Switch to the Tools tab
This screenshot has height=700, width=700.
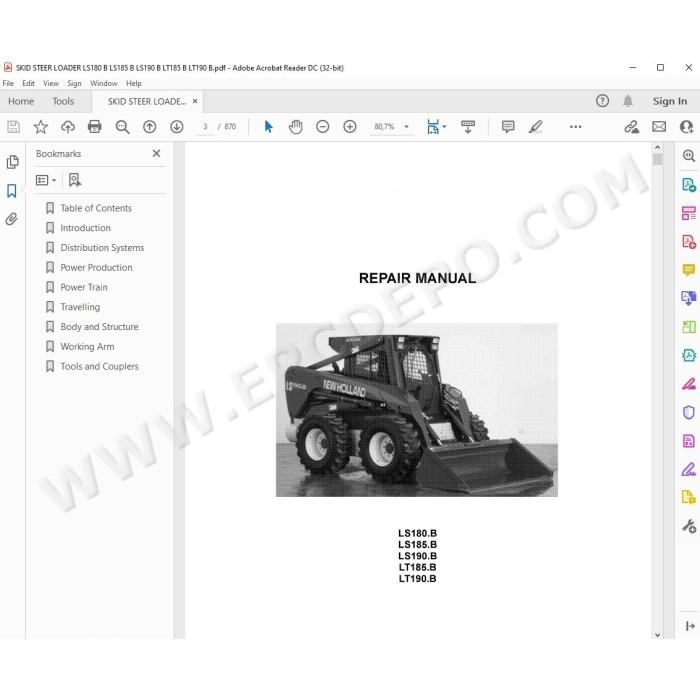click(x=63, y=101)
